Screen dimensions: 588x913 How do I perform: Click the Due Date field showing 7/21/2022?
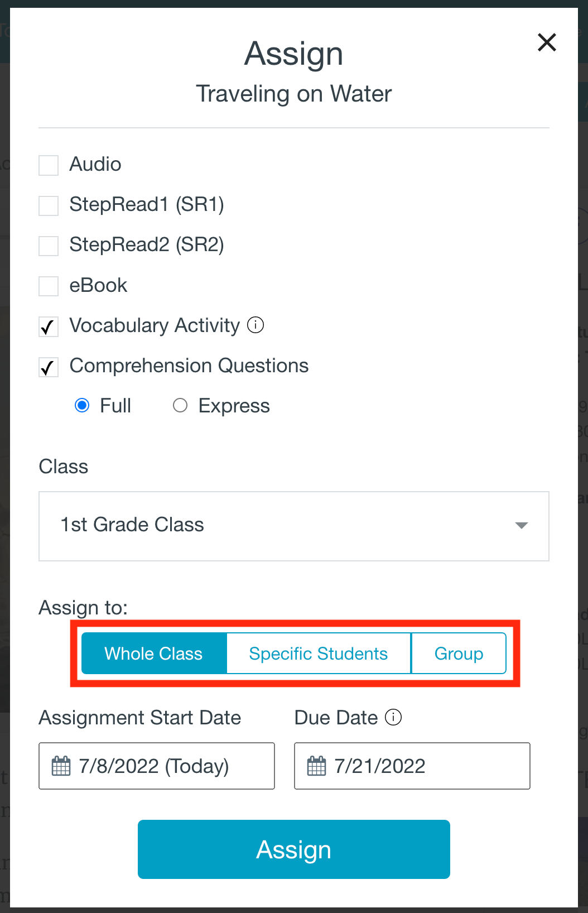pyautogui.click(x=412, y=766)
